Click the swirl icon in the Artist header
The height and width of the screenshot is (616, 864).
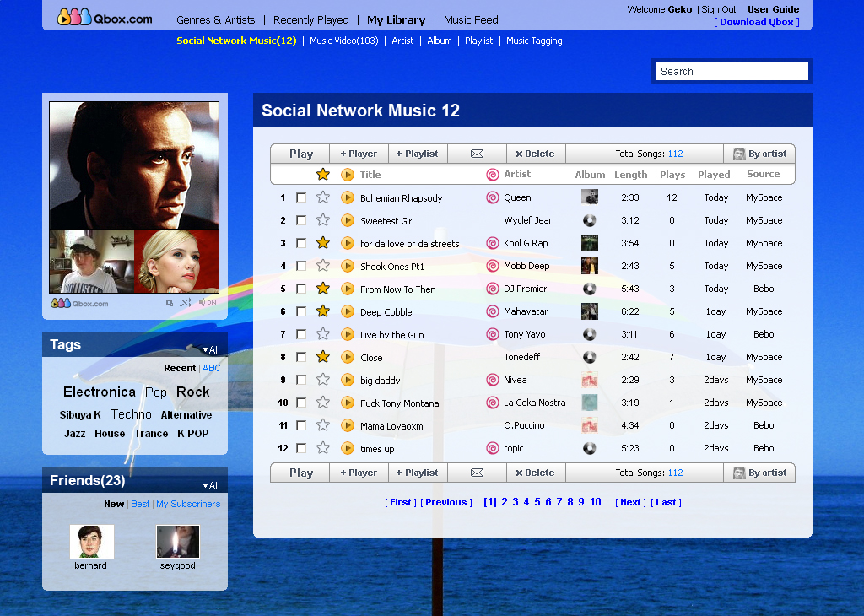[493, 175]
